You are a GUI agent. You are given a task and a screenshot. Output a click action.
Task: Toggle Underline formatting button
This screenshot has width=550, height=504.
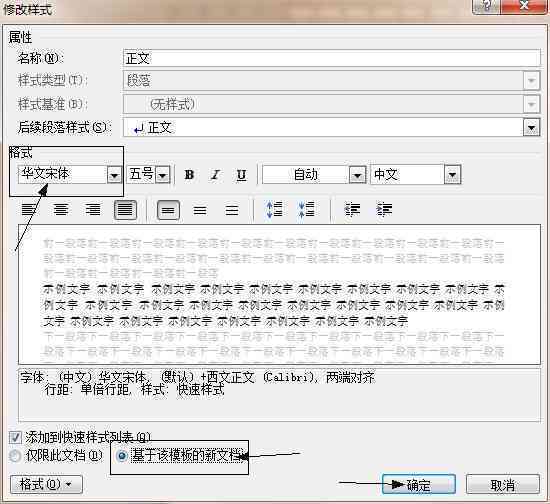[x=241, y=175]
